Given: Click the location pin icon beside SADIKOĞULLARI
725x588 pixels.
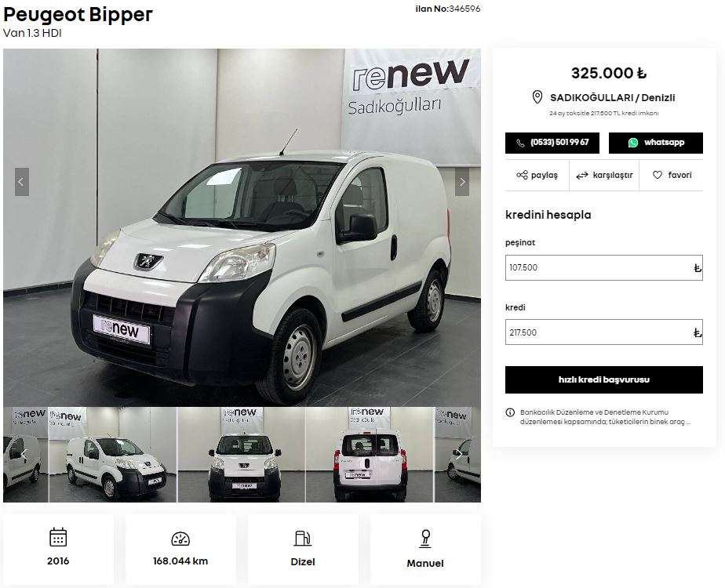Looking at the screenshot, I should pos(537,97).
